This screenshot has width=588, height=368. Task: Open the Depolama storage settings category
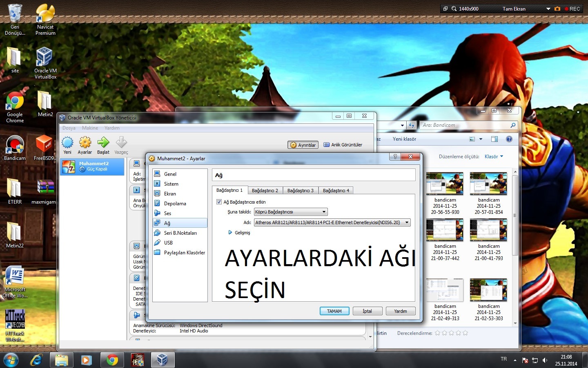pos(180,203)
